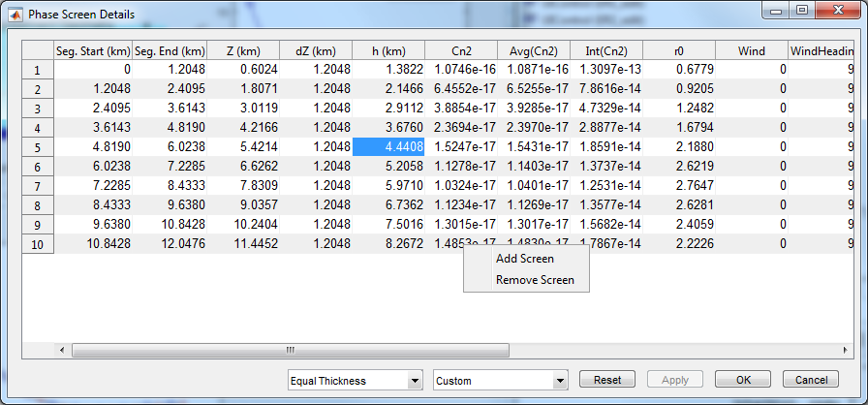
Task: Click Seg. Start cell 10.8428 in row 10
Action: click(x=94, y=243)
